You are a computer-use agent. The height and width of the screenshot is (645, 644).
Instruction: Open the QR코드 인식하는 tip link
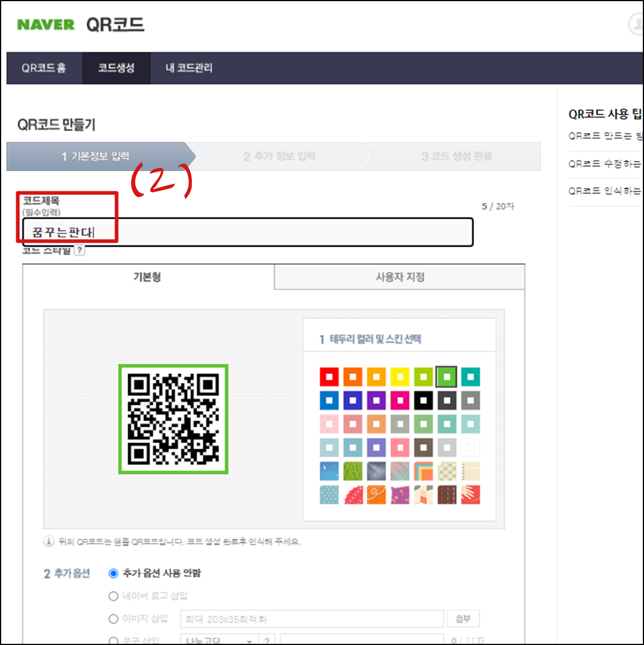pos(605,191)
